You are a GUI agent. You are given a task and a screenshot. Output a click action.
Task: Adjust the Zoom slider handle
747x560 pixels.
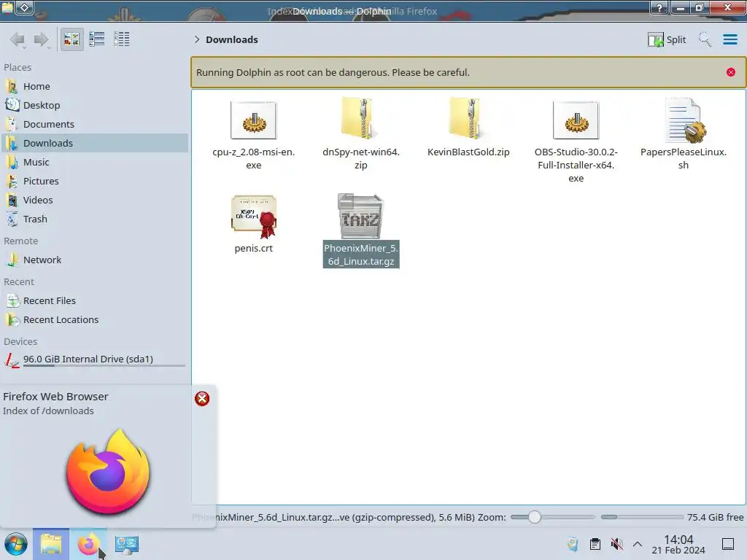[x=535, y=517]
